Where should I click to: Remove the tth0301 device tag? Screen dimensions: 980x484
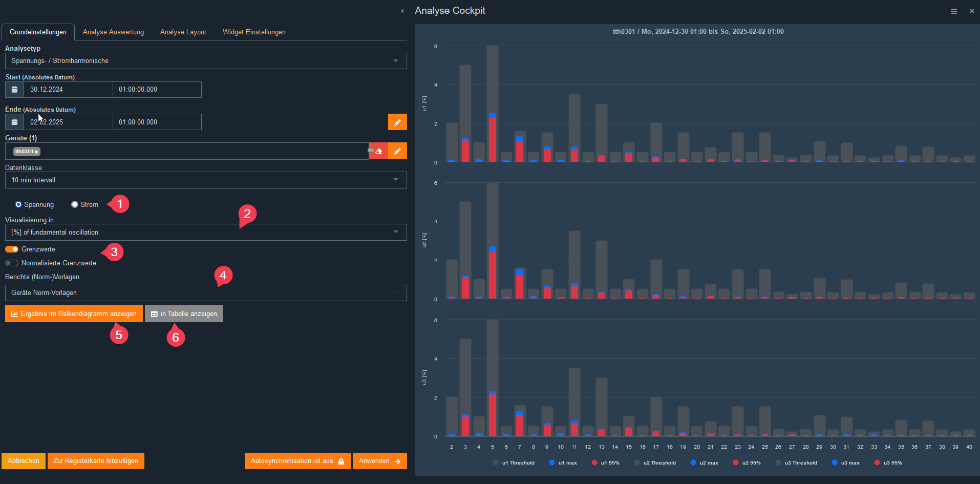click(x=36, y=152)
